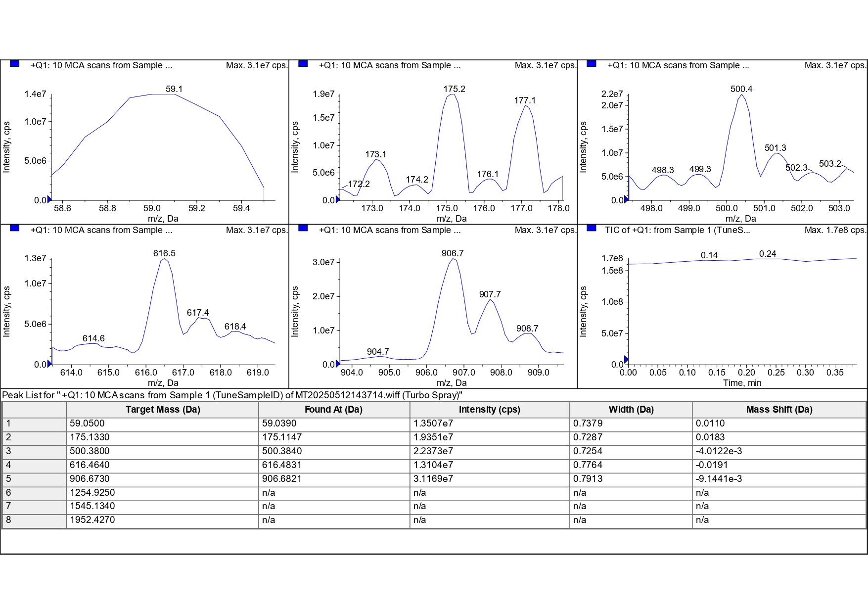This screenshot has width=868, height=614.
Task: Click blue arrow marker at 906.7 plot origin
Action: (338, 364)
